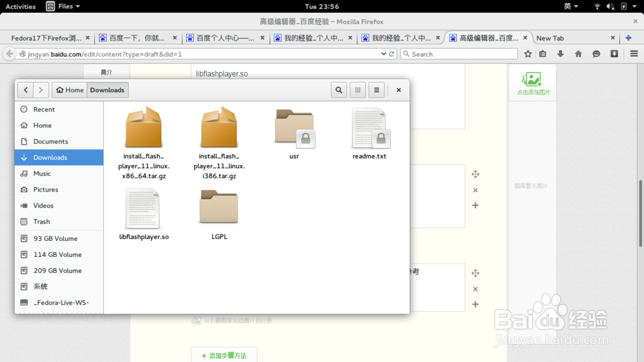
Task: Open the Files hamburger options menu
Action: coord(377,90)
